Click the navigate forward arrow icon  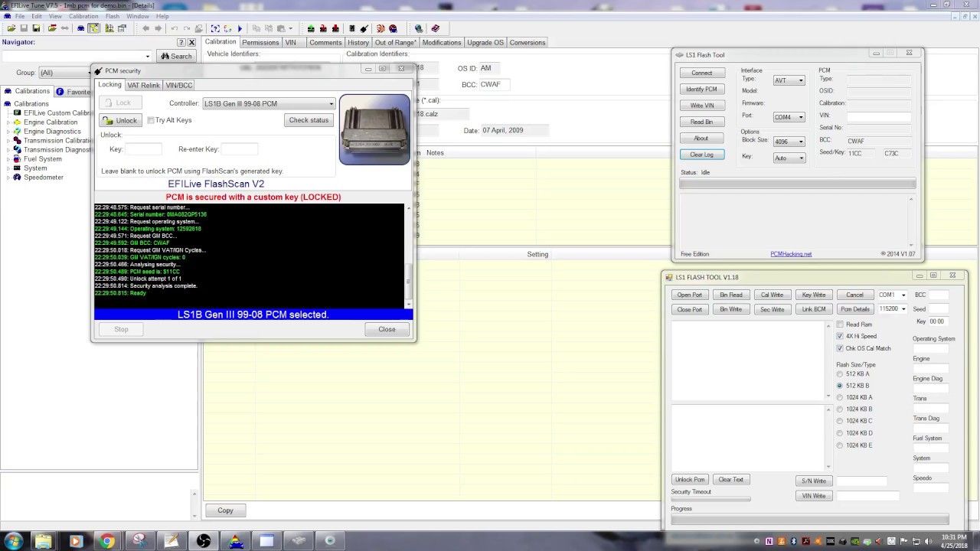pyautogui.click(x=158, y=28)
